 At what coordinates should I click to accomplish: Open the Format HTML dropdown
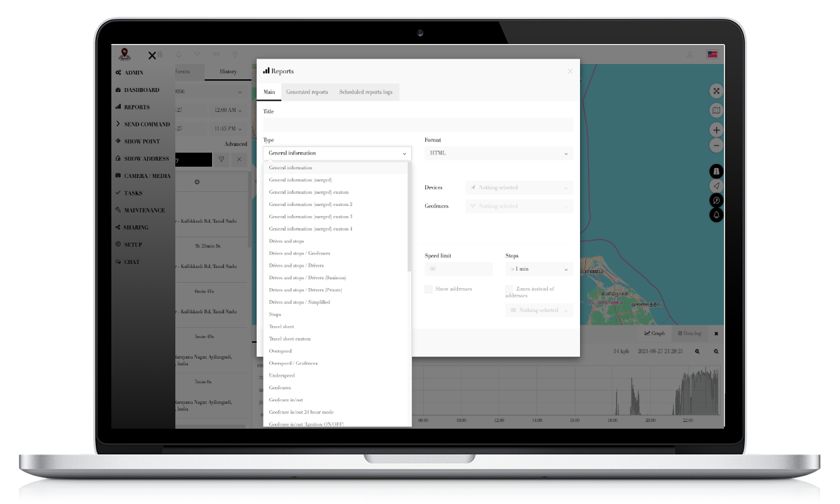coord(499,153)
